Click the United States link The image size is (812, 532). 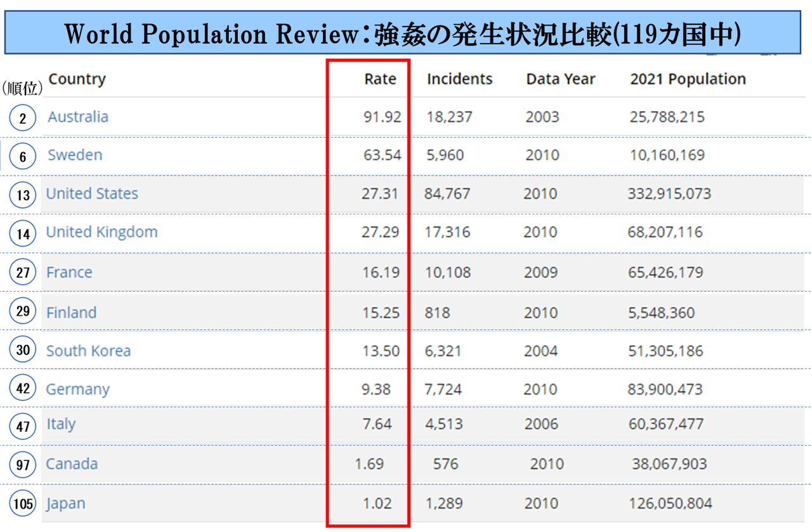[x=92, y=193]
